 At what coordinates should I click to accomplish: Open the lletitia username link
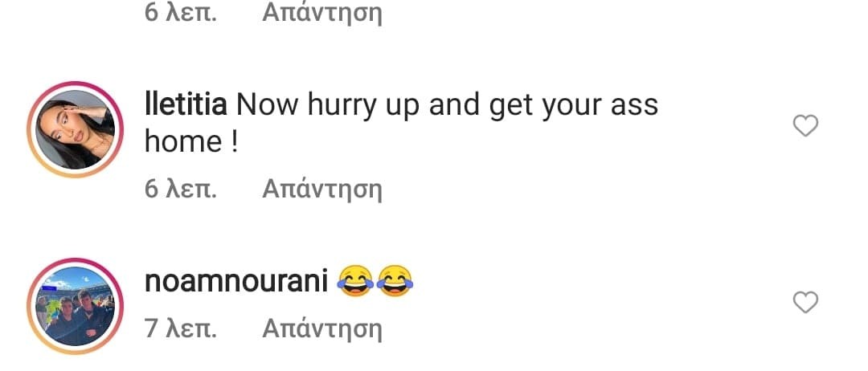point(186,105)
